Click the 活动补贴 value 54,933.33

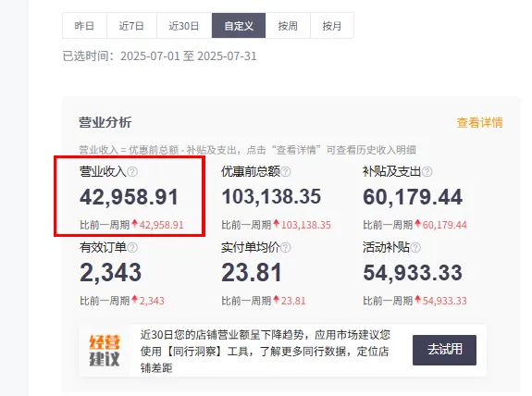(413, 273)
